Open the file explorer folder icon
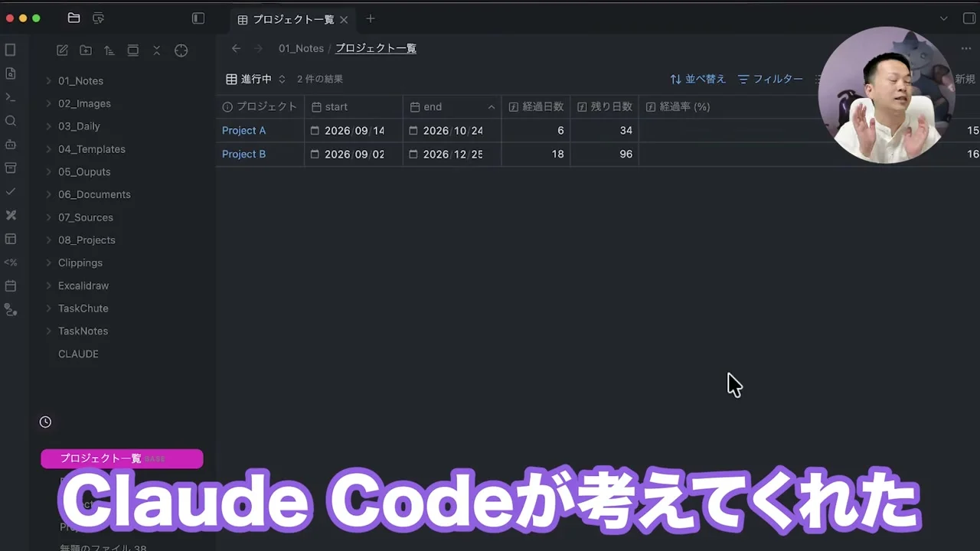The width and height of the screenshot is (980, 551). (73, 18)
